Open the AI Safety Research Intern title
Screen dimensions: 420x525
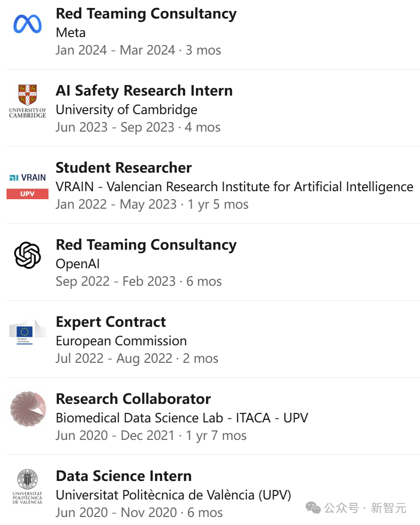coord(144,91)
